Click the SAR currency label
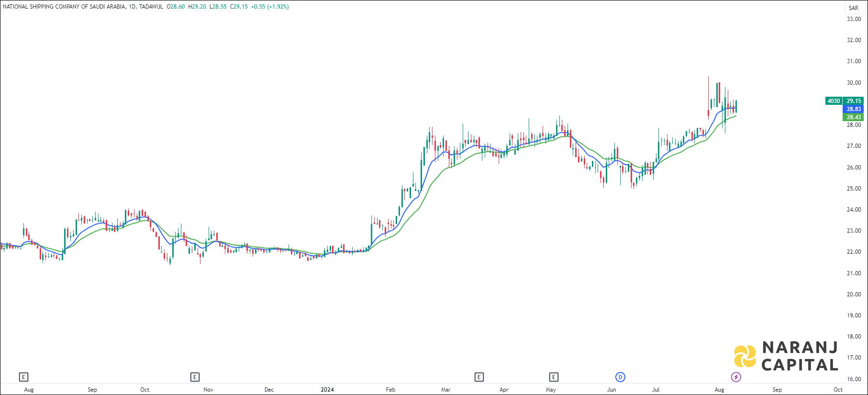This screenshot has width=868, height=395. (x=854, y=8)
